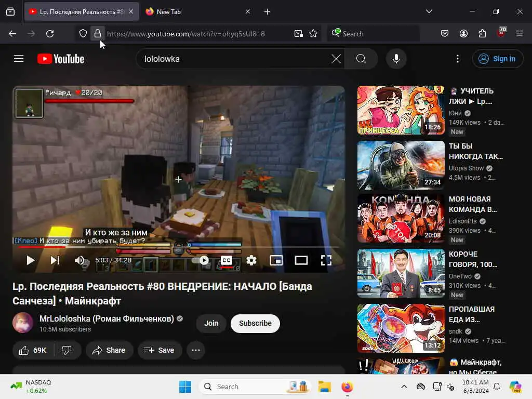532x399 pixels.
Task: Open the Utopia Show channel name
Action: [x=466, y=168]
